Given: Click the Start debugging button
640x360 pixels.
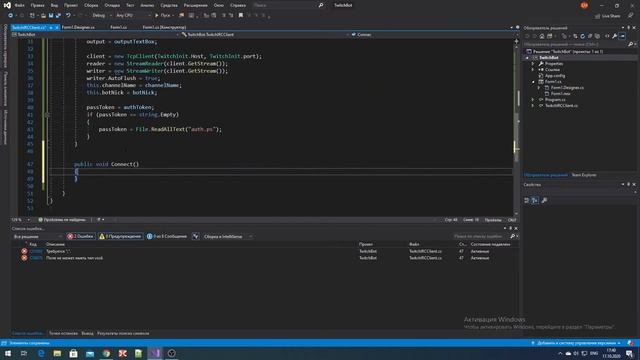Looking at the screenshot, I should pyautogui.click(x=162, y=15).
